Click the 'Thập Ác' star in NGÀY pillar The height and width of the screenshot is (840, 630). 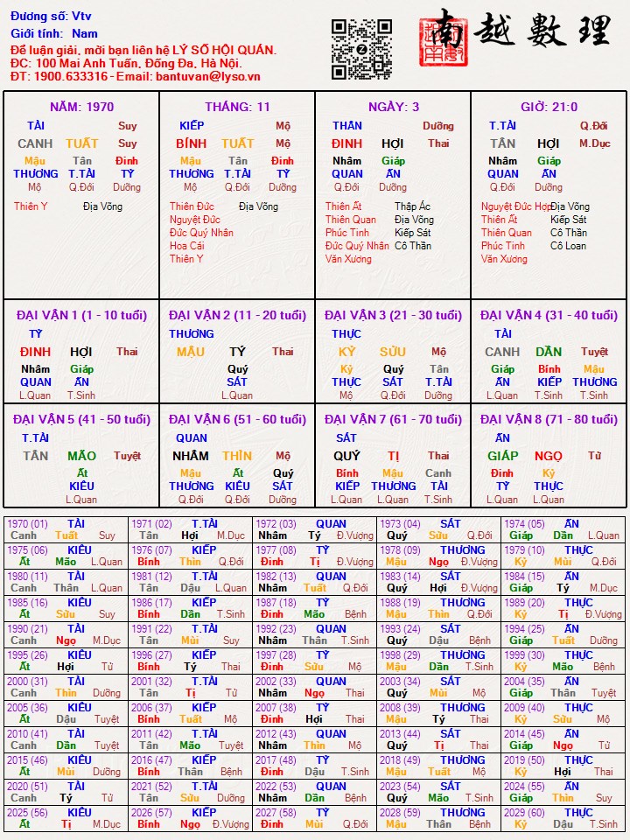click(x=412, y=206)
